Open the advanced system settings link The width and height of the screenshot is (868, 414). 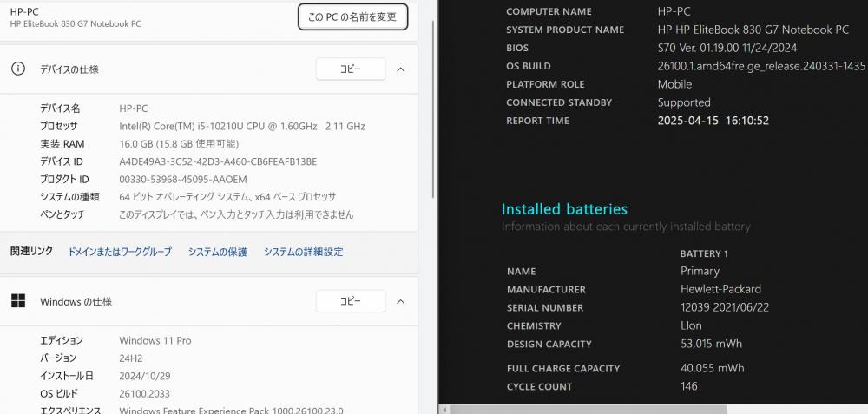point(303,252)
